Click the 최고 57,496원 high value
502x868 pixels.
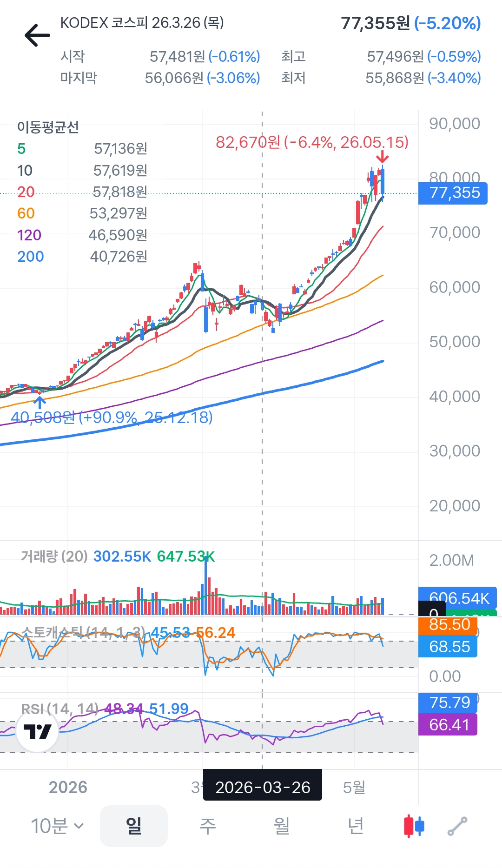381,57
